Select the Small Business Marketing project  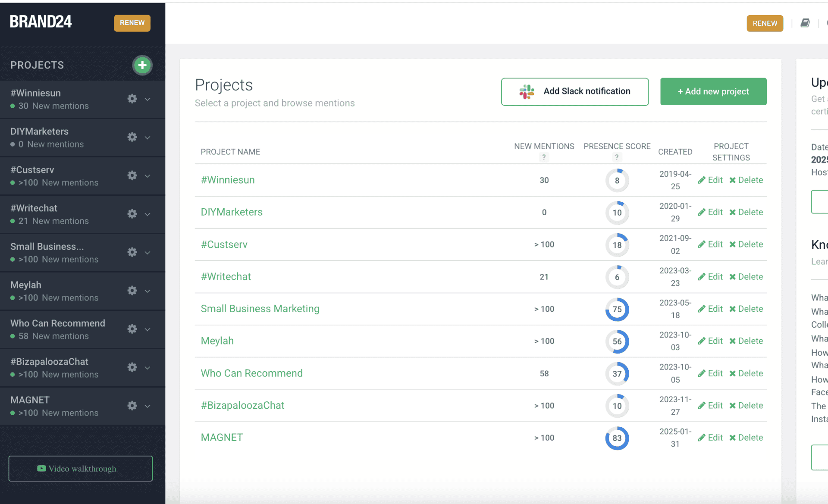point(260,309)
